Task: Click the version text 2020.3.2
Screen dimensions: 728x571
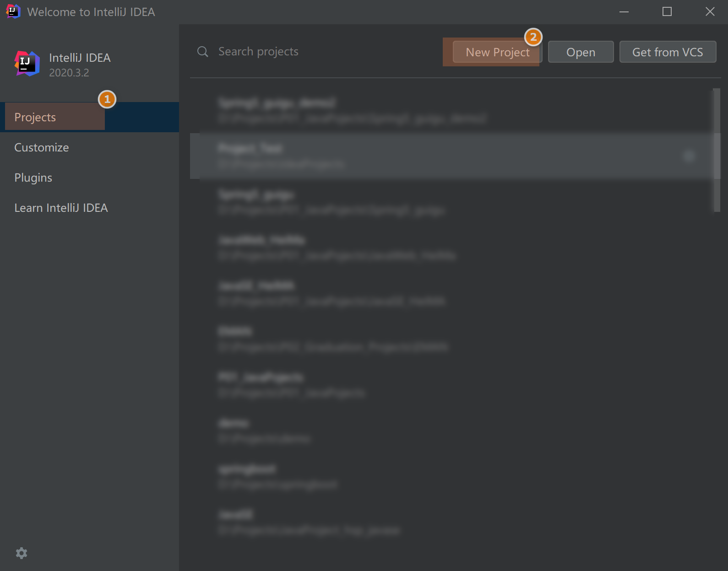Action: [x=69, y=73]
